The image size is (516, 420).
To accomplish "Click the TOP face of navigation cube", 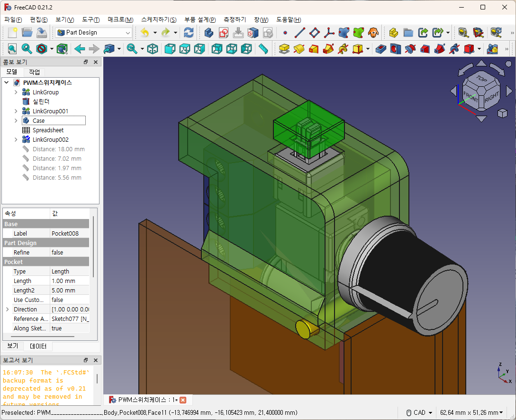I will click(481, 79).
